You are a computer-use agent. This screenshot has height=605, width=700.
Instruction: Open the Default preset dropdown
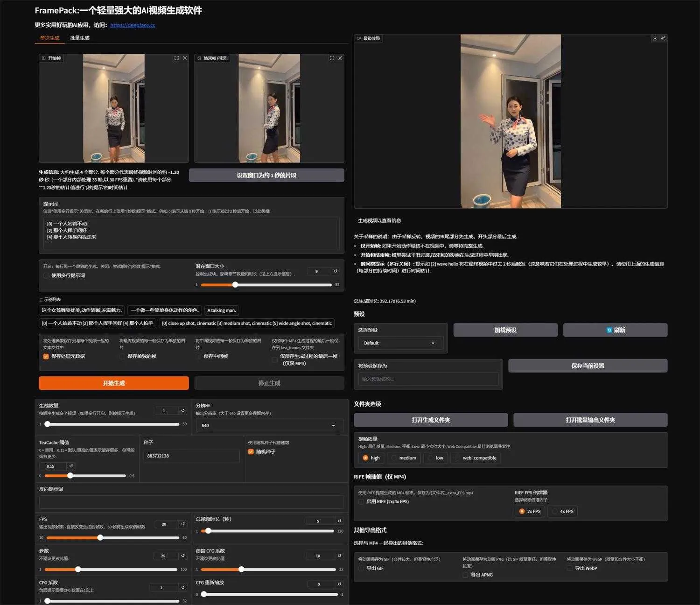click(x=400, y=343)
